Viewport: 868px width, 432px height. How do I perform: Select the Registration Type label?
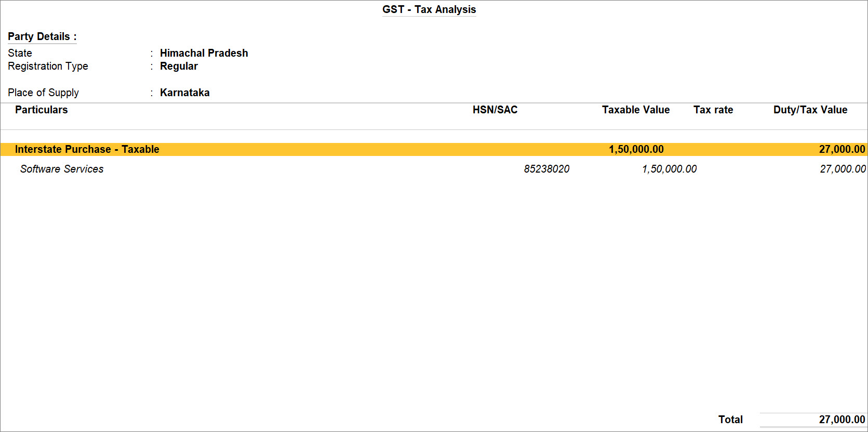[x=48, y=66]
